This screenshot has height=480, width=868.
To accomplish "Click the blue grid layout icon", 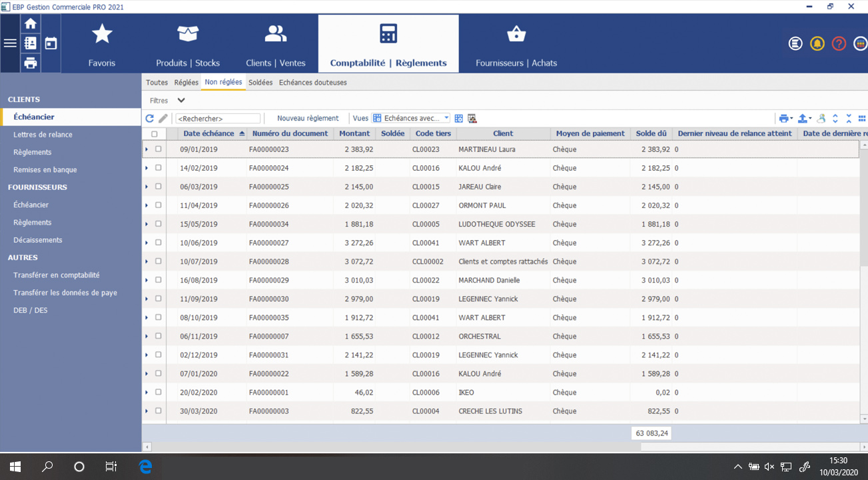I will [x=862, y=119].
